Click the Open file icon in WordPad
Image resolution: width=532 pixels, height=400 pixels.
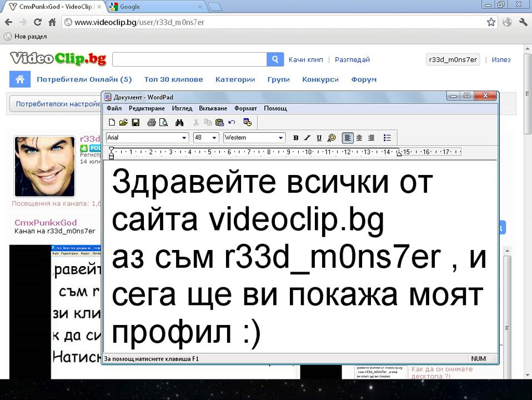tap(123, 122)
